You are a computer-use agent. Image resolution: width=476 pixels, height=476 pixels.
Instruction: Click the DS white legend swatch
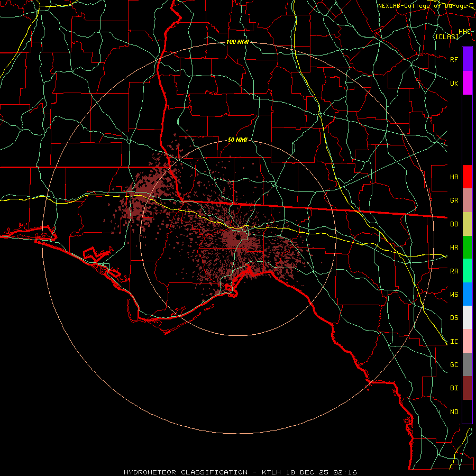pyautogui.click(x=467, y=317)
